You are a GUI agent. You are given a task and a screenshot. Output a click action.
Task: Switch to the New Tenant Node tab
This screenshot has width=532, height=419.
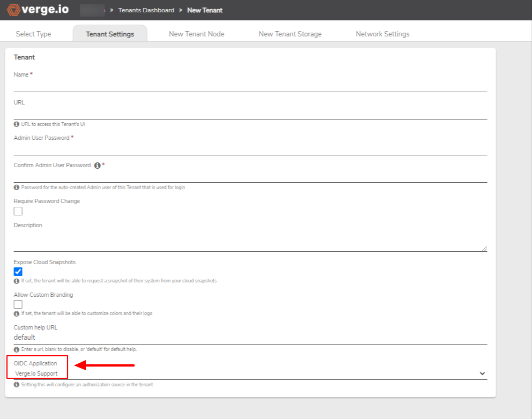click(196, 33)
